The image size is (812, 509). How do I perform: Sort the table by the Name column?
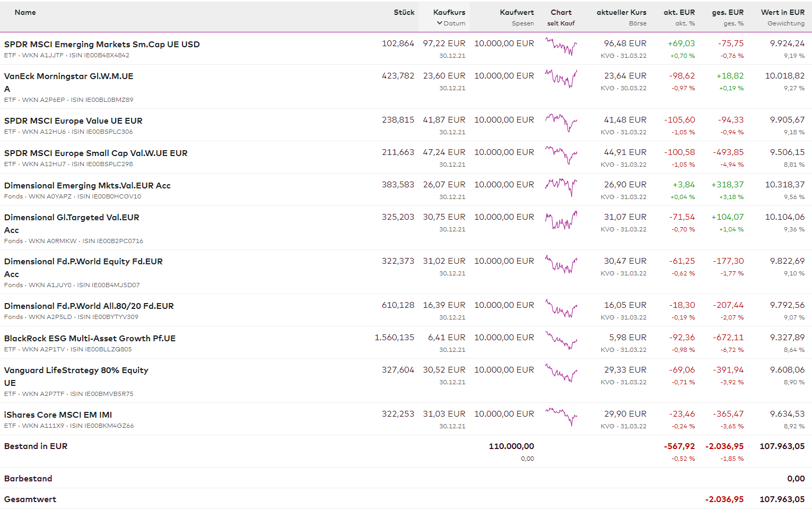point(25,12)
